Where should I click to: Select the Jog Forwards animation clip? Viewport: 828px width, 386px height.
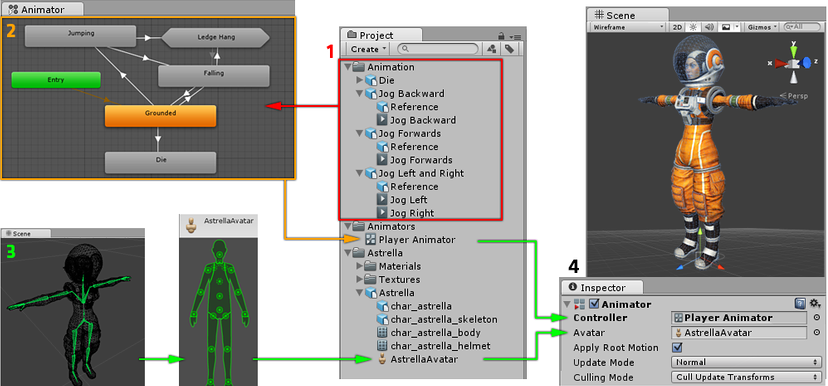coord(415,160)
